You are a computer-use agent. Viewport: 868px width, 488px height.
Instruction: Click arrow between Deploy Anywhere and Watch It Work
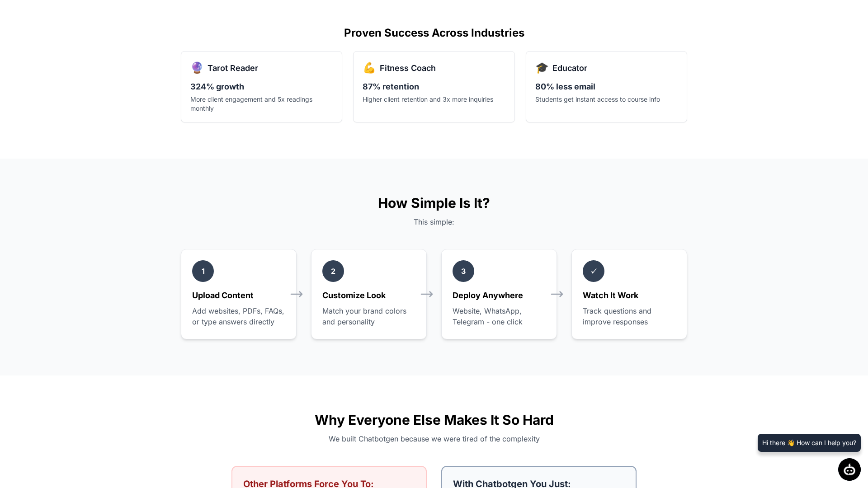coord(557,294)
